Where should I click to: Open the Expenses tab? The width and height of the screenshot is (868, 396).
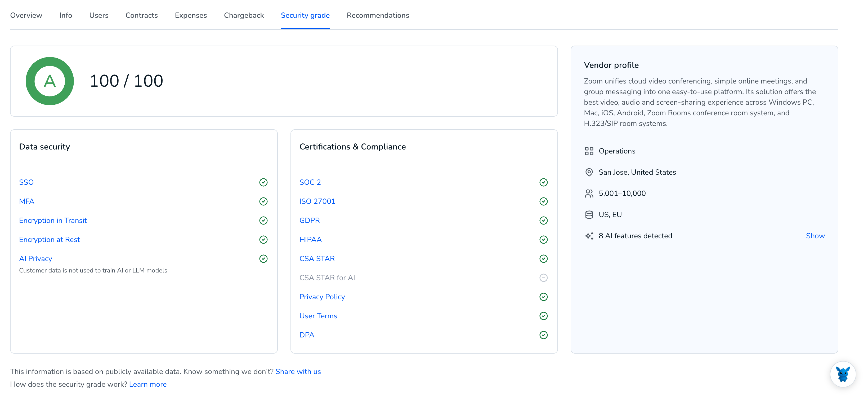click(191, 15)
